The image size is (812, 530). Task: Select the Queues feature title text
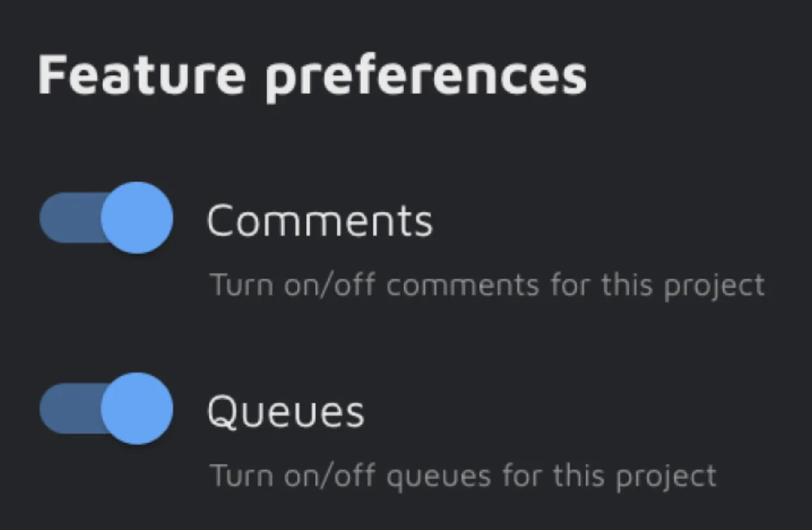tap(285, 411)
